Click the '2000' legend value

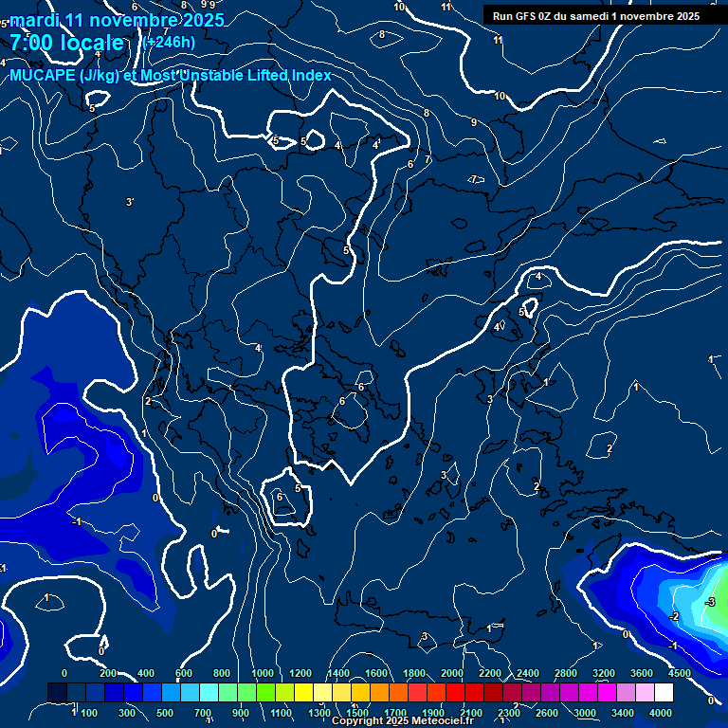(x=452, y=673)
